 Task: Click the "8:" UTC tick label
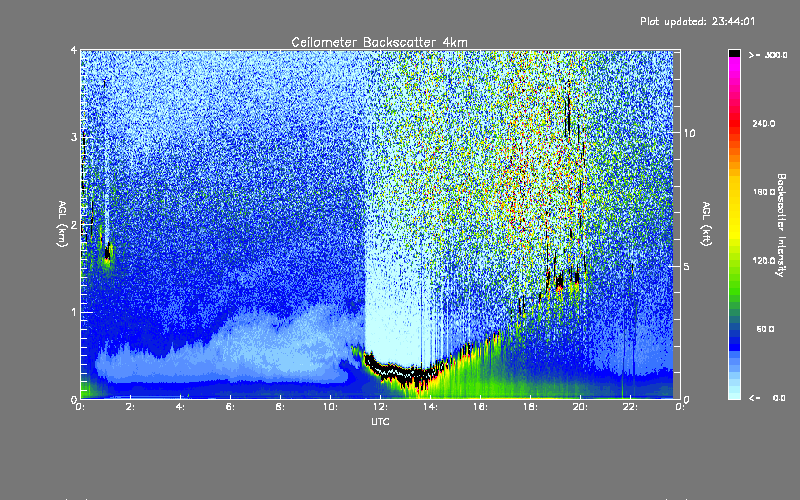coord(281,407)
